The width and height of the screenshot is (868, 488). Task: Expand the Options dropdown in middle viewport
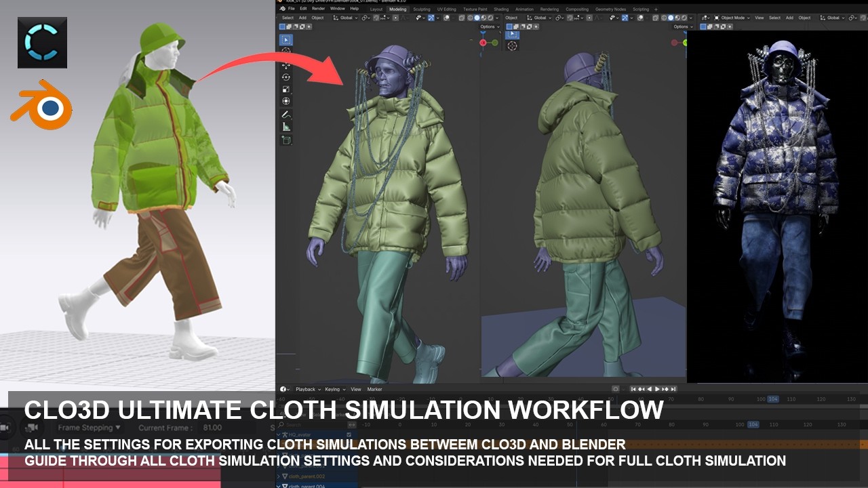[x=682, y=26]
